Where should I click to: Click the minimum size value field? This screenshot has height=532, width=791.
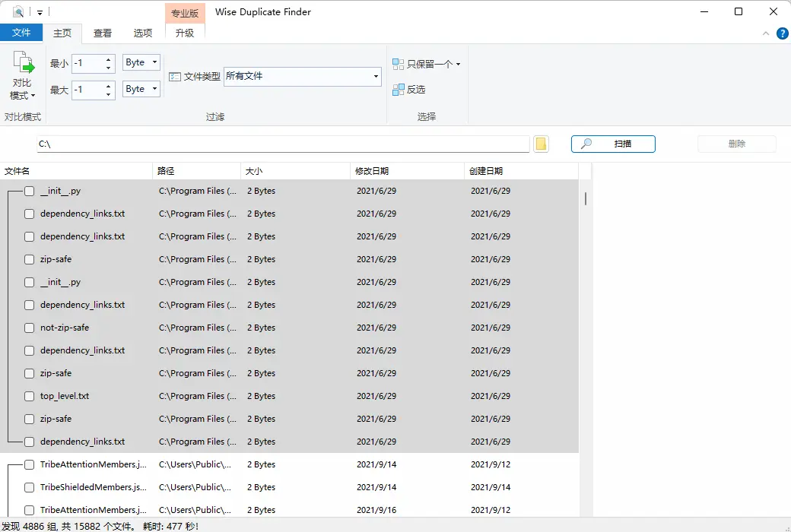[x=88, y=64]
